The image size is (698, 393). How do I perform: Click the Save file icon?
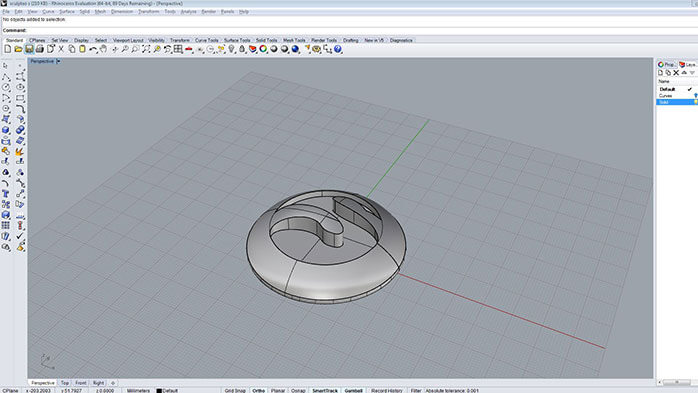pos(29,49)
